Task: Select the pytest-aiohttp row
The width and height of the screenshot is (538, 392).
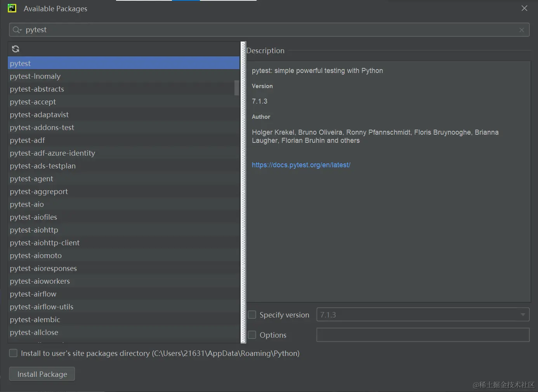Action: [x=123, y=230]
